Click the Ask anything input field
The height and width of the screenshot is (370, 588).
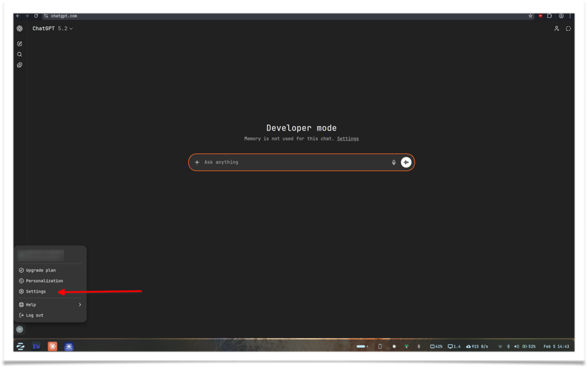(292, 162)
